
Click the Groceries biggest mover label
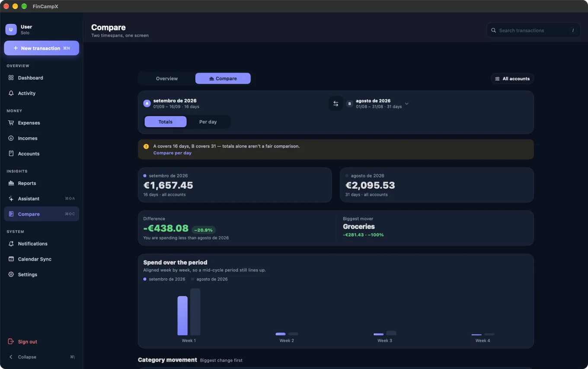[359, 227]
